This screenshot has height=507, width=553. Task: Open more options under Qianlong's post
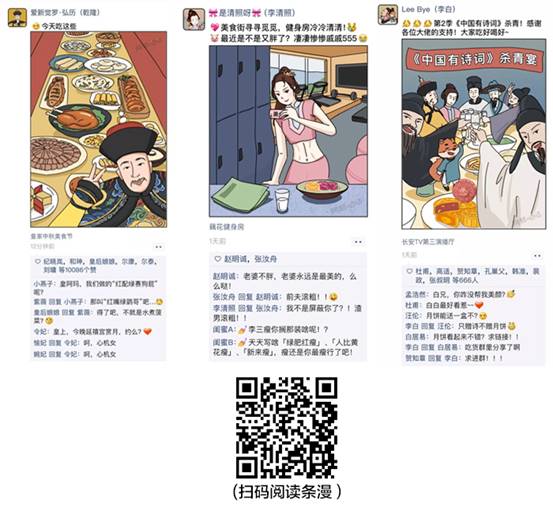(x=159, y=247)
